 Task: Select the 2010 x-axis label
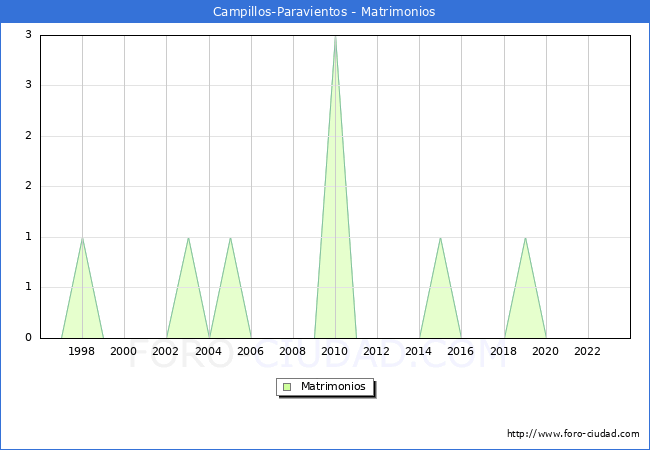tap(335, 351)
